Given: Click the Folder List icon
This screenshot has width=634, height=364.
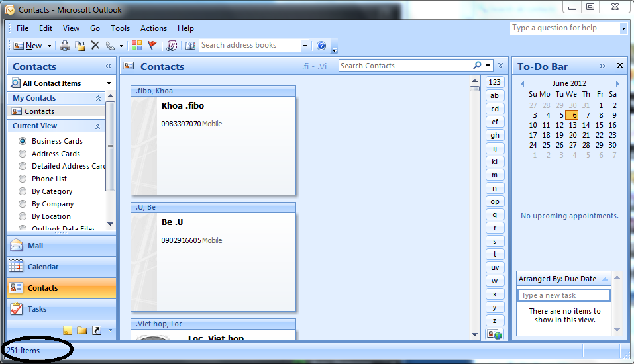Looking at the screenshot, I should coord(82,330).
